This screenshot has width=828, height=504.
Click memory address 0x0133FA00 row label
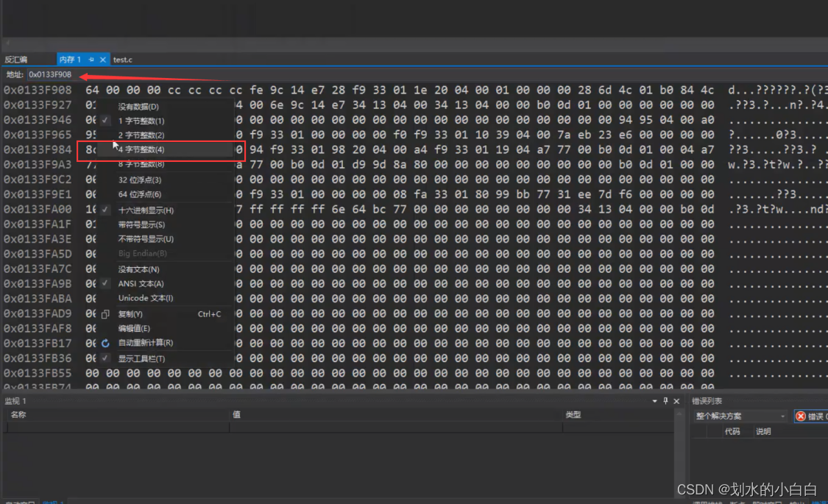pos(38,210)
